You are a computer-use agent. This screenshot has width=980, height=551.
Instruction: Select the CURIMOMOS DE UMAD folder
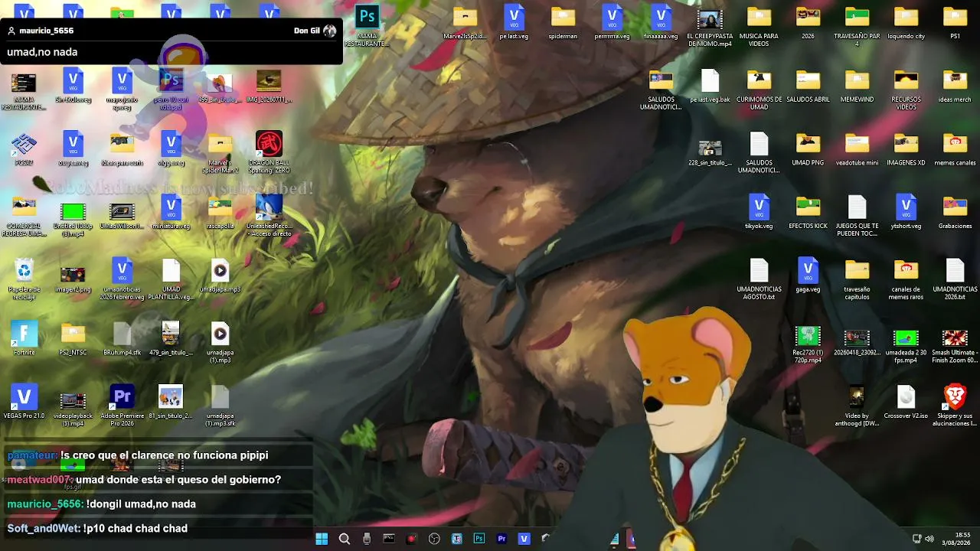click(x=759, y=89)
